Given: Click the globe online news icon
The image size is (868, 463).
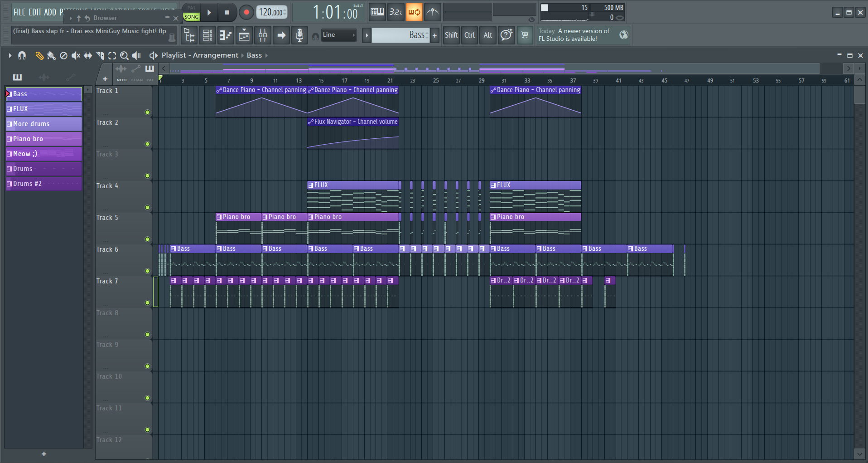Looking at the screenshot, I should click(624, 35).
